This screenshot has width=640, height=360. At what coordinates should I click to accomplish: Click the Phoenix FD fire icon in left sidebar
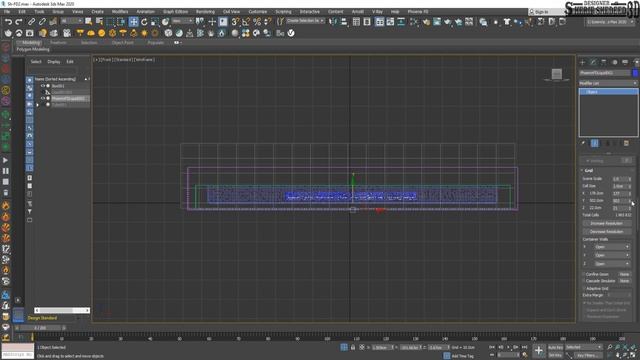click(x=6, y=205)
